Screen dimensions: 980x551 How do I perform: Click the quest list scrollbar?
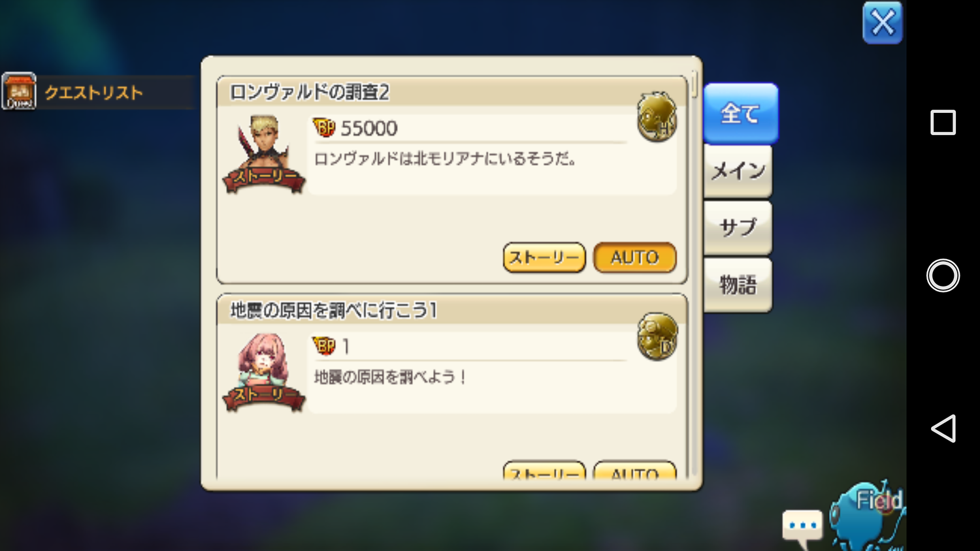coord(694,85)
